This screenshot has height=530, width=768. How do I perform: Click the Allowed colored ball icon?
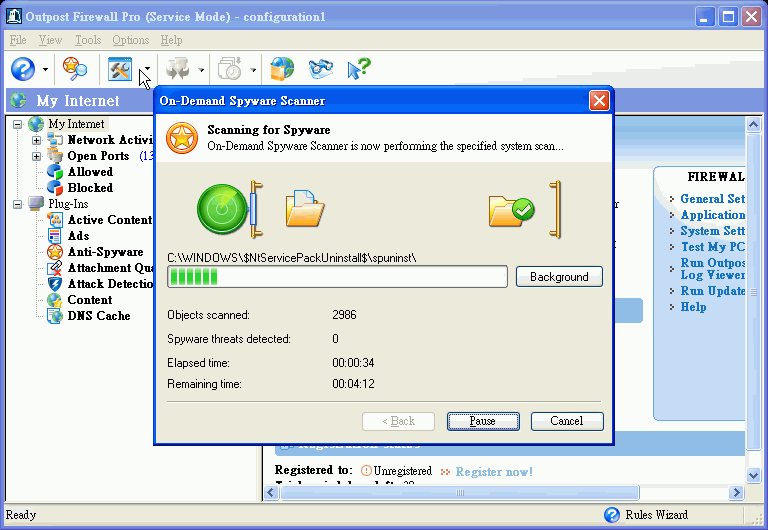(55, 172)
